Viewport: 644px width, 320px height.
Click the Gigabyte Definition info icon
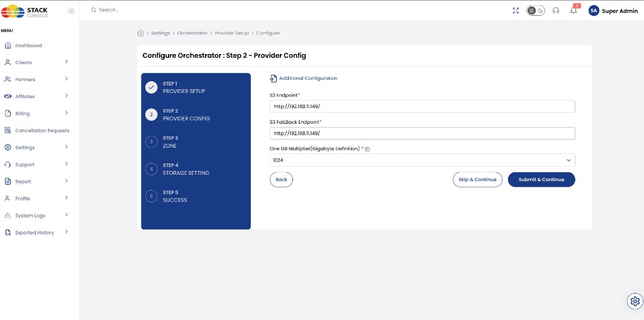pos(367,149)
